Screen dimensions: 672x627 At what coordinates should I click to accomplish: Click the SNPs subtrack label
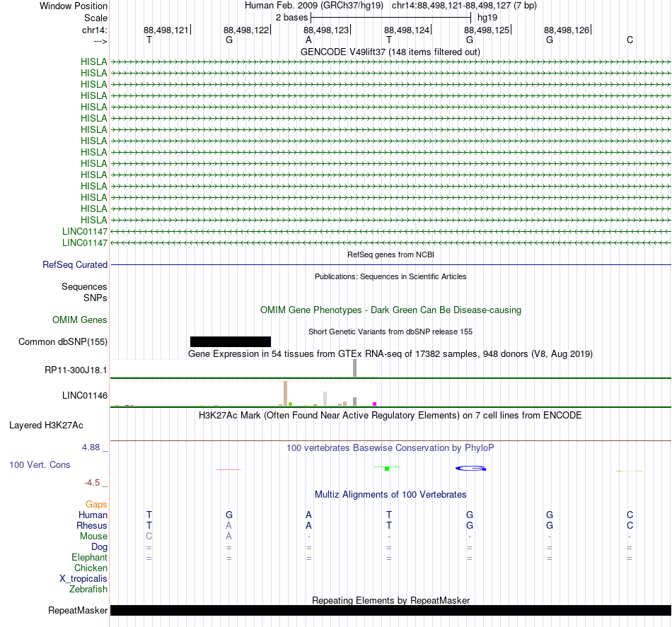(95, 298)
